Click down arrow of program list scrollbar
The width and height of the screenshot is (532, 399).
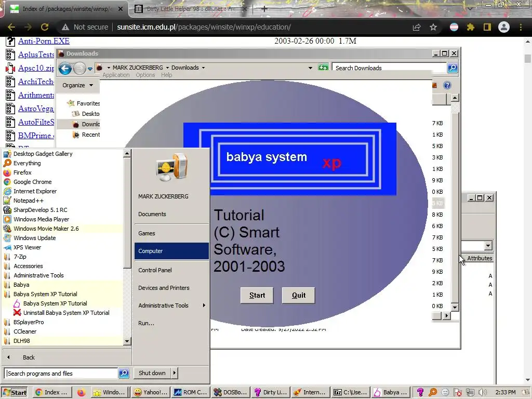127,341
